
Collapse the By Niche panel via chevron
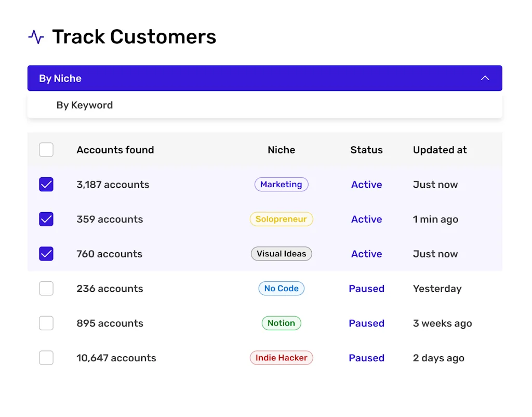tap(485, 78)
